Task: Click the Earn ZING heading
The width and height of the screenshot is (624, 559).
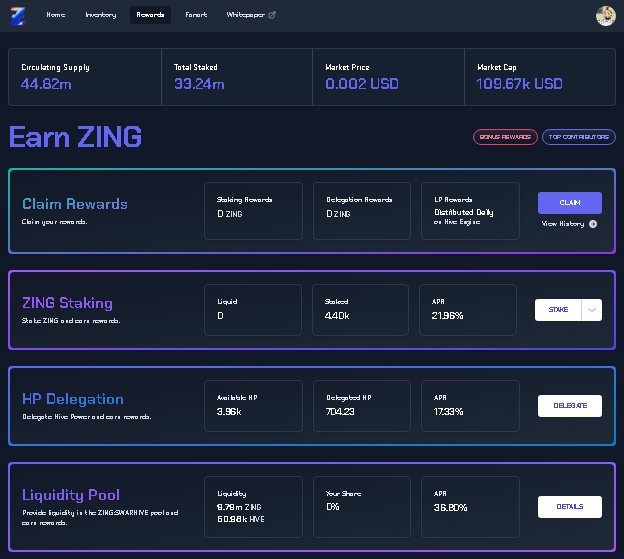Action: [75, 137]
